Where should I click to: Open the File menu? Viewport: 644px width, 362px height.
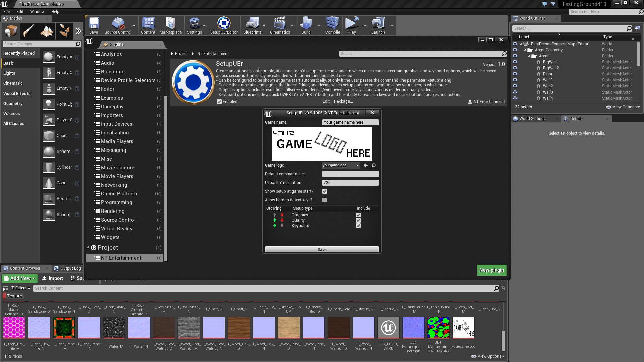[6, 11]
